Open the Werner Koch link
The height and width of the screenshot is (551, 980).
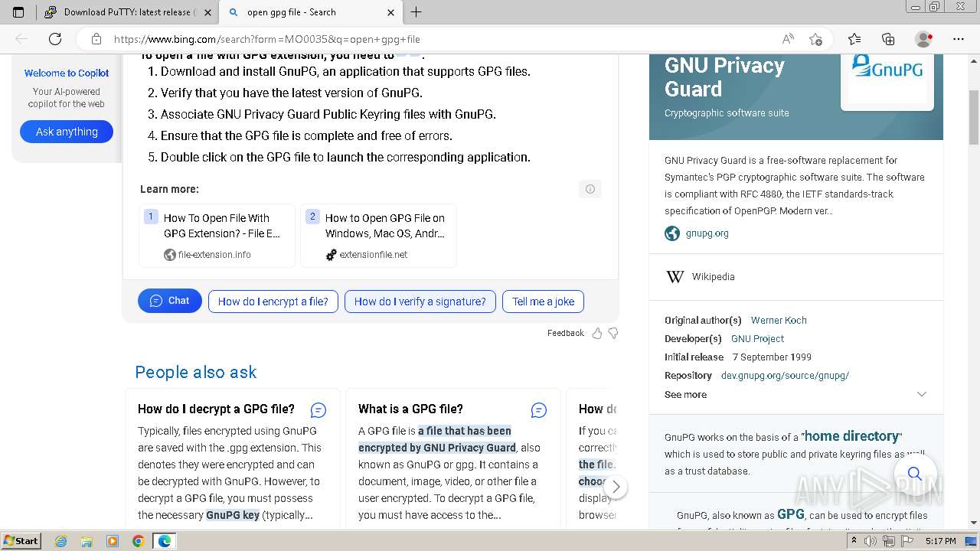(779, 321)
